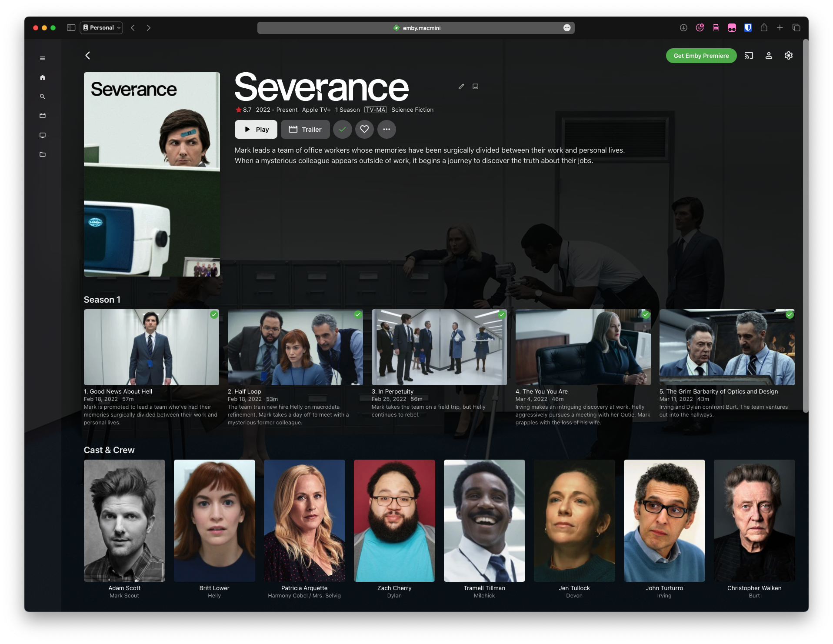Open address bar page menu dots
Viewport: 833px width, 644px height.
coord(567,28)
